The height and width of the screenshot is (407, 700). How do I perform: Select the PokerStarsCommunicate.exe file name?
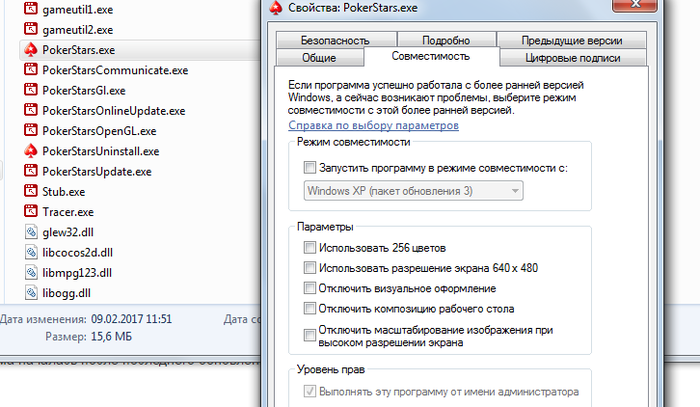pyautogui.click(x=115, y=70)
